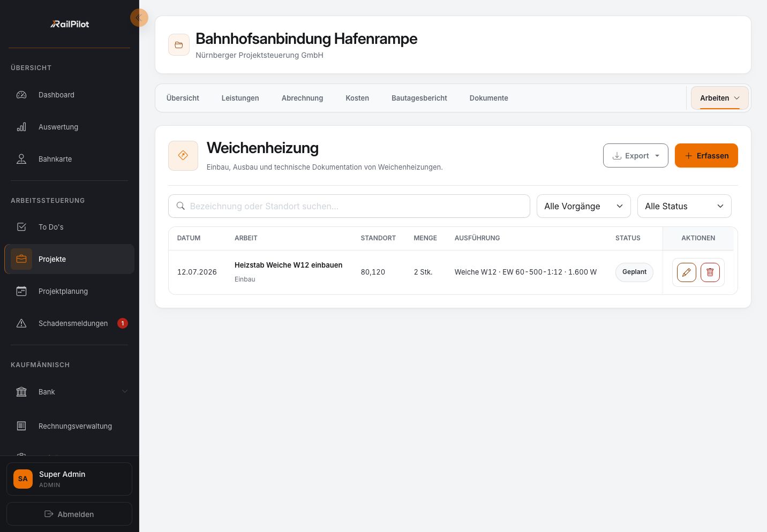Click the RailPilot logo
Image resolution: width=767 pixels, height=532 pixels.
coord(70,24)
